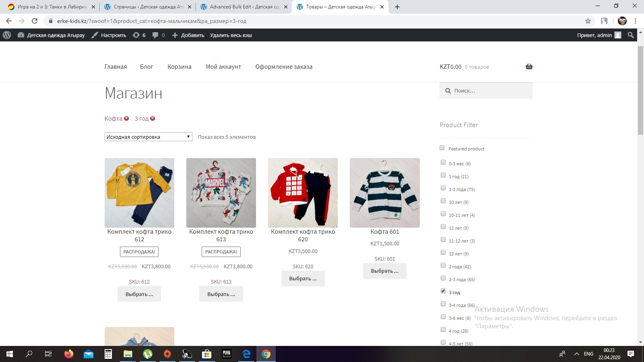644x362 pixels.
Task: Click the Поиск search field
Action: (x=486, y=90)
